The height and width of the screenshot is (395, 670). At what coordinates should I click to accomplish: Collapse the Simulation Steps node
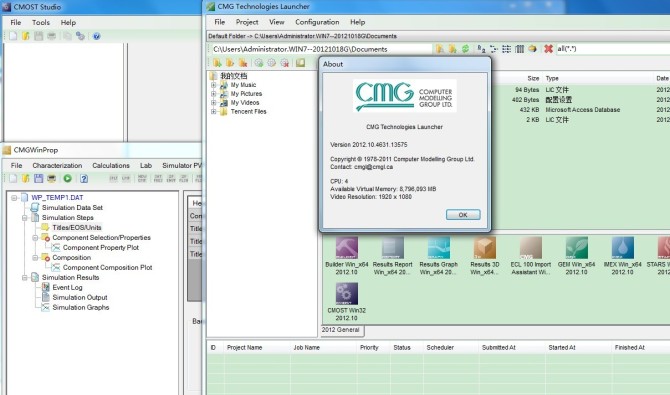click(x=25, y=218)
